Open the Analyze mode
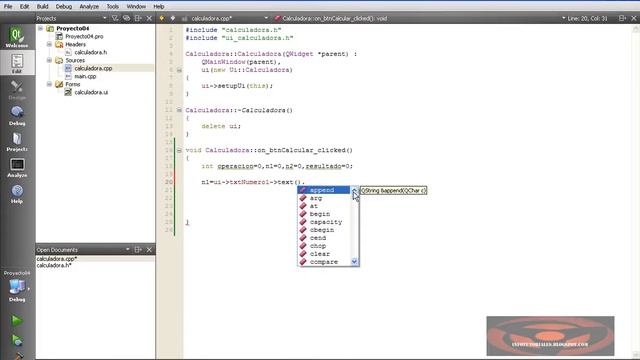Image resolution: width=640 pixels, height=360 pixels. (17, 168)
